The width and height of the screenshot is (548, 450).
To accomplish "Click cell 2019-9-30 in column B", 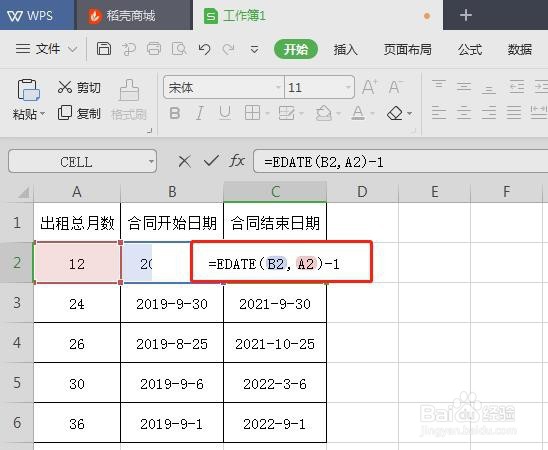I will 172,304.
